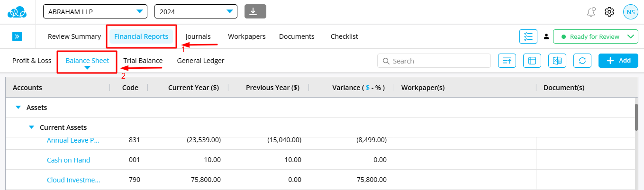Click the blue Add button
Screen dimensions: 644x190
pyautogui.click(x=618, y=61)
